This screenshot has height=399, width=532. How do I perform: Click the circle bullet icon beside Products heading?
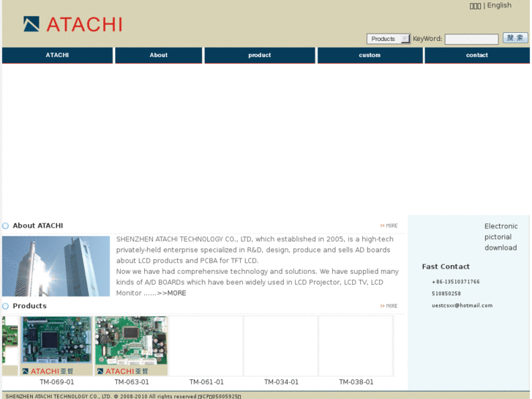point(5,306)
